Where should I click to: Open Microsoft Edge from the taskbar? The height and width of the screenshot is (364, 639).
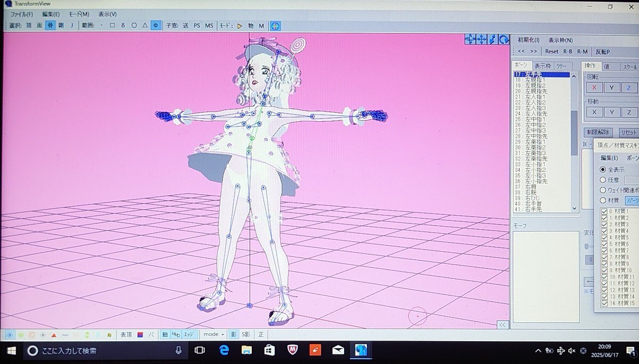[223, 350]
